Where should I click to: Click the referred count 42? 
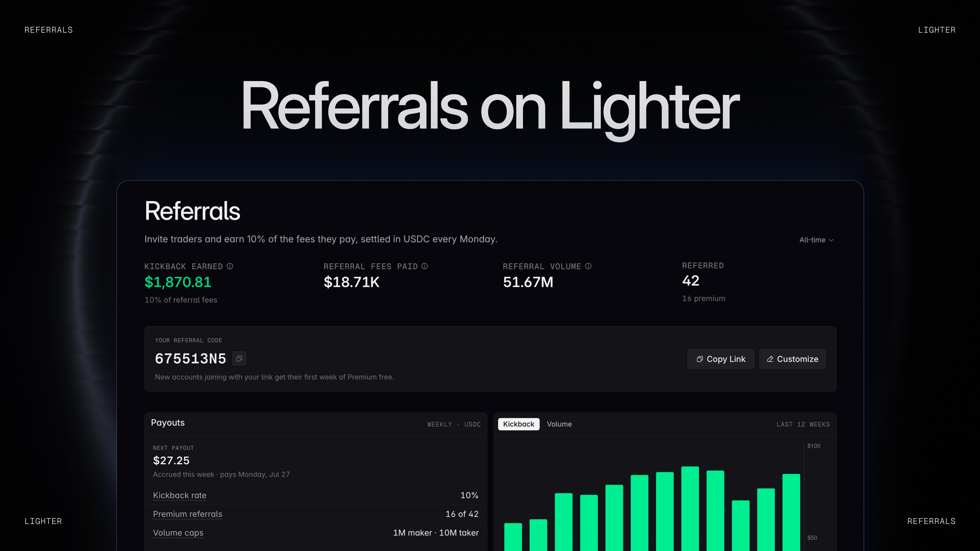(691, 281)
